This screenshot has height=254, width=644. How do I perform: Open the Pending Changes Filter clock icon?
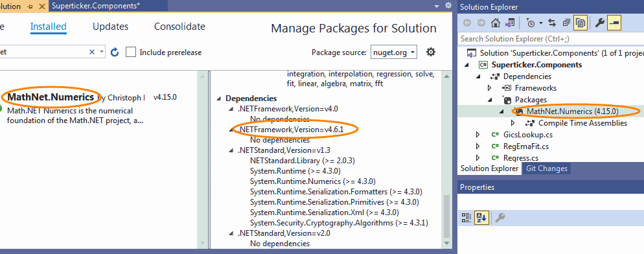tap(530, 23)
